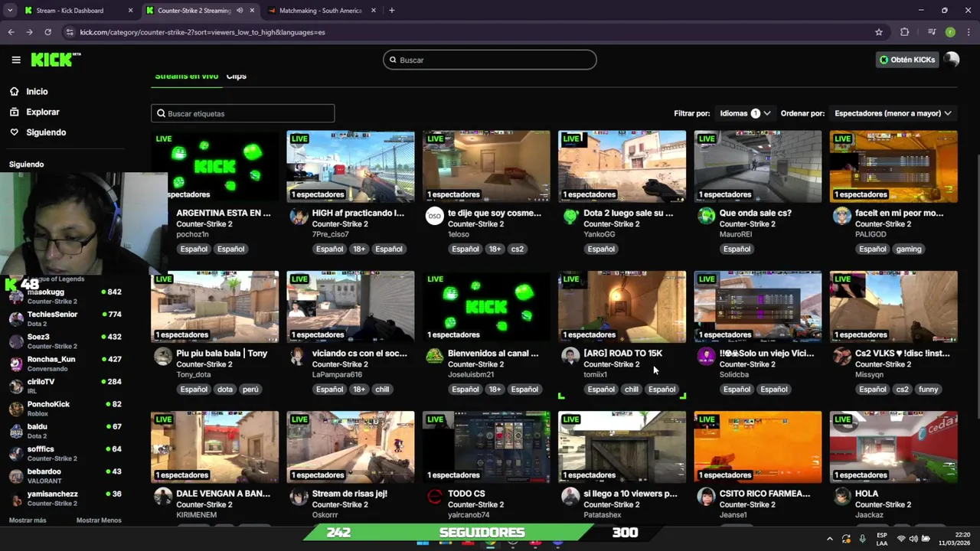Reload the page with the refresh icon
This screenshot has width=980, height=551.
(47, 32)
